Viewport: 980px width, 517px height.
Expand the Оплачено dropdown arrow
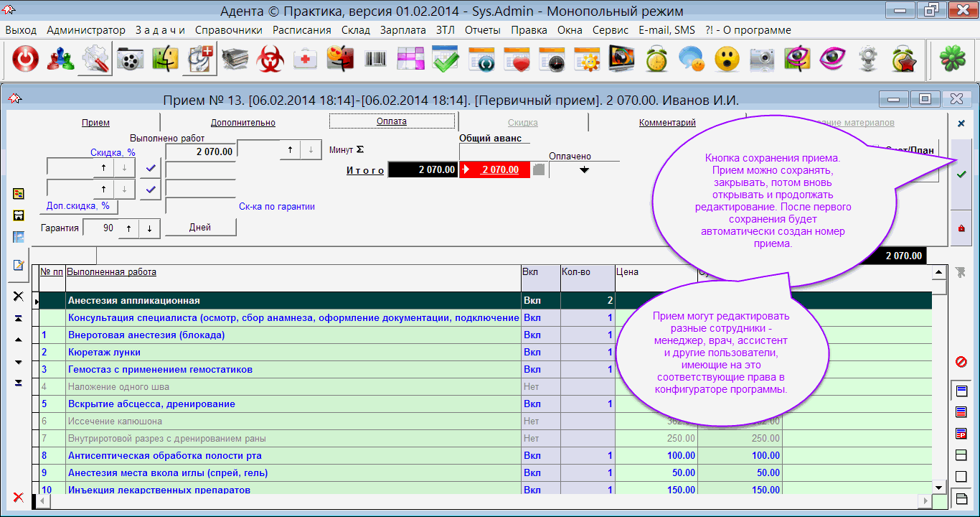click(584, 170)
